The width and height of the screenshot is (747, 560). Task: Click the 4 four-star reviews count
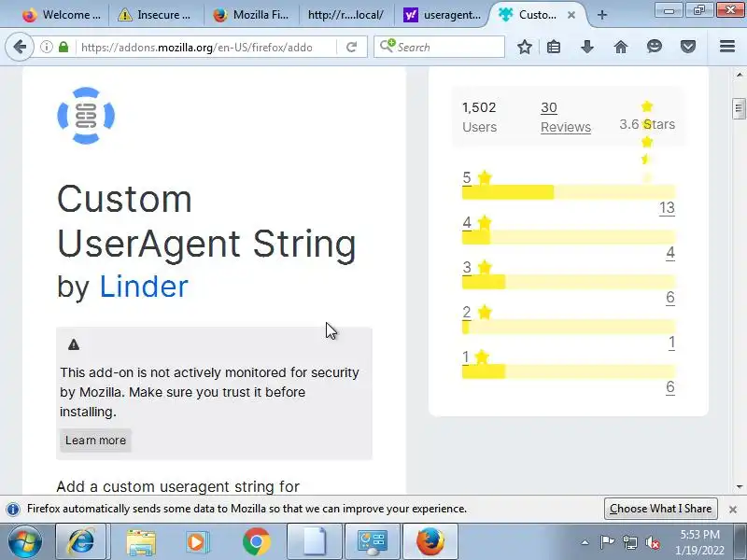point(670,252)
